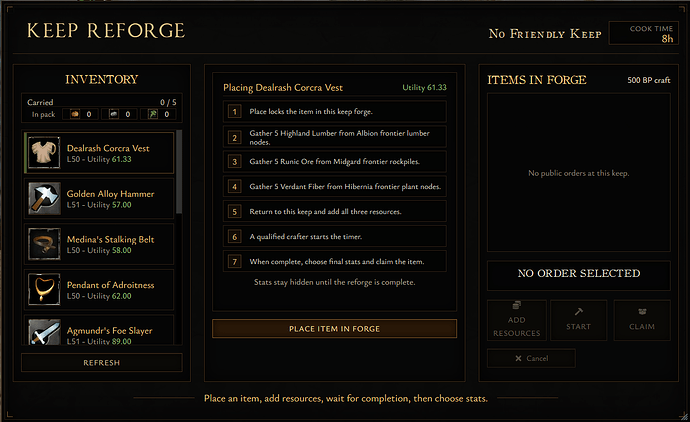Click the Start reforge button
The height and width of the screenshot is (422, 690).
(579, 320)
